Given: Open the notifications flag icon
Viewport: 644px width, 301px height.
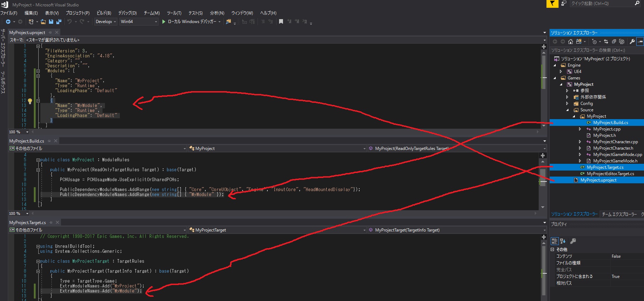Looking at the screenshot, I should click(552, 4).
